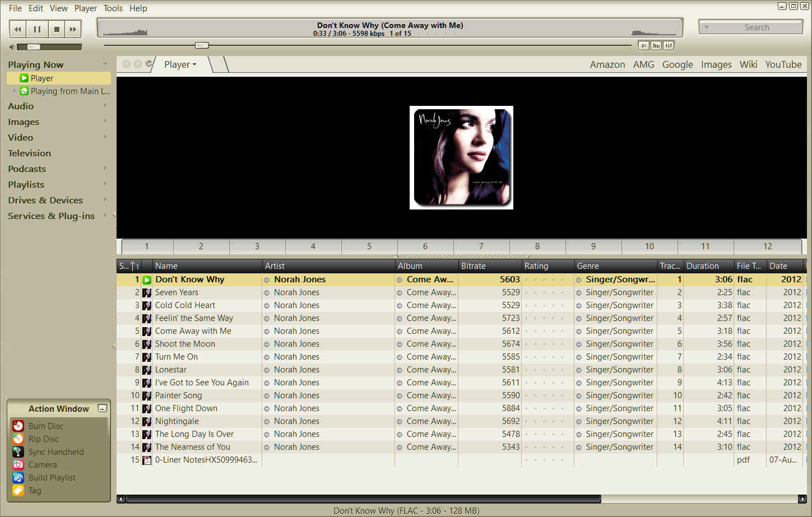Click the refresh view icon
The width and height of the screenshot is (812, 517).
coord(149,64)
